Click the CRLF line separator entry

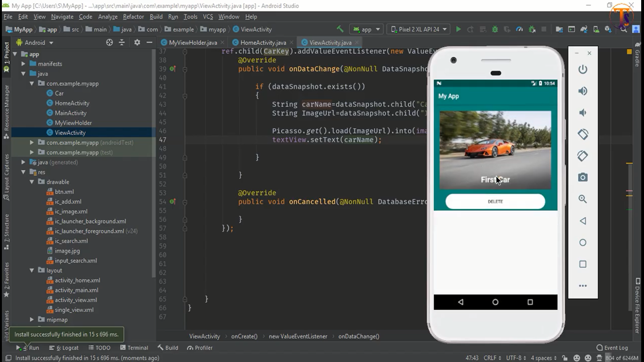click(492, 358)
